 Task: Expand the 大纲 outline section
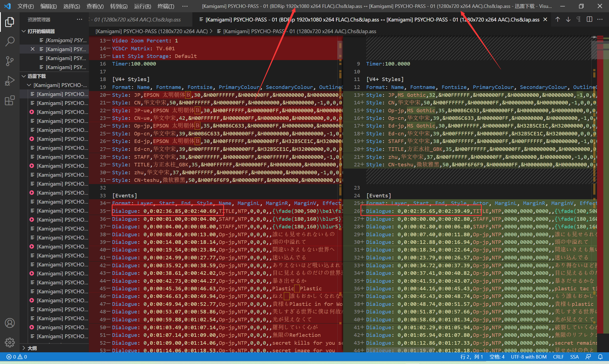pos(54,348)
